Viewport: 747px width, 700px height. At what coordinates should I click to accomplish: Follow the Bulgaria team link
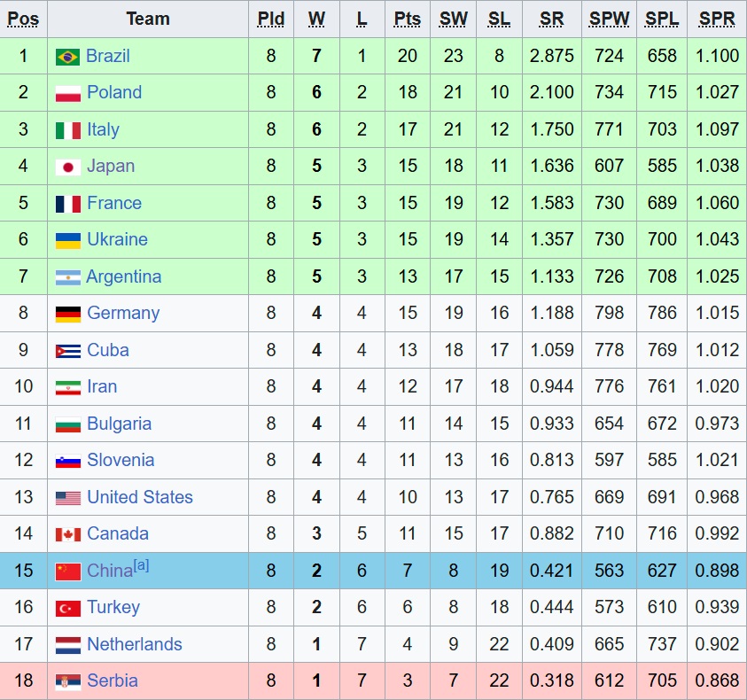(119, 424)
